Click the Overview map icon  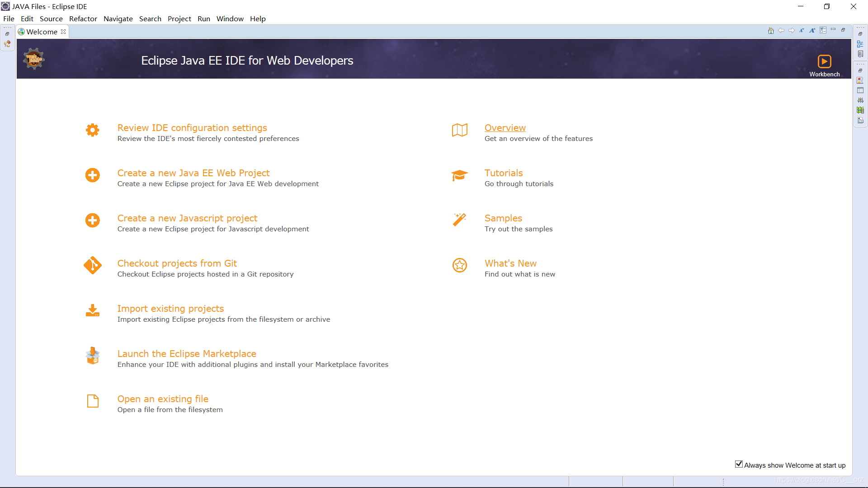[x=460, y=130]
